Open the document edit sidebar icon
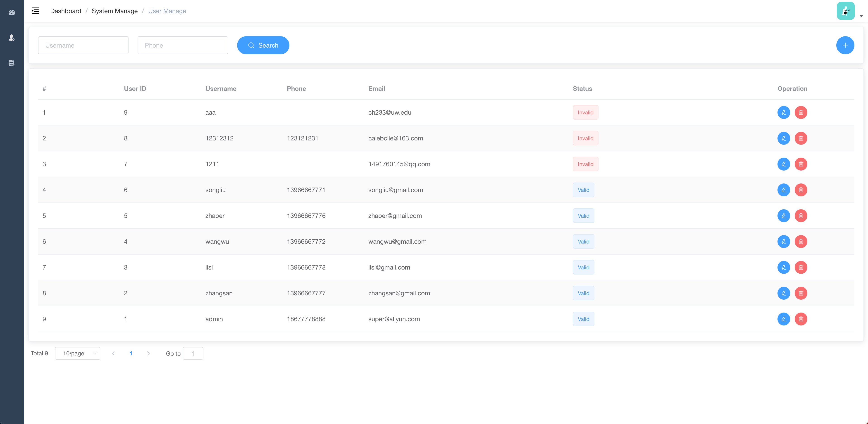The image size is (868, 424). (12, 63)
